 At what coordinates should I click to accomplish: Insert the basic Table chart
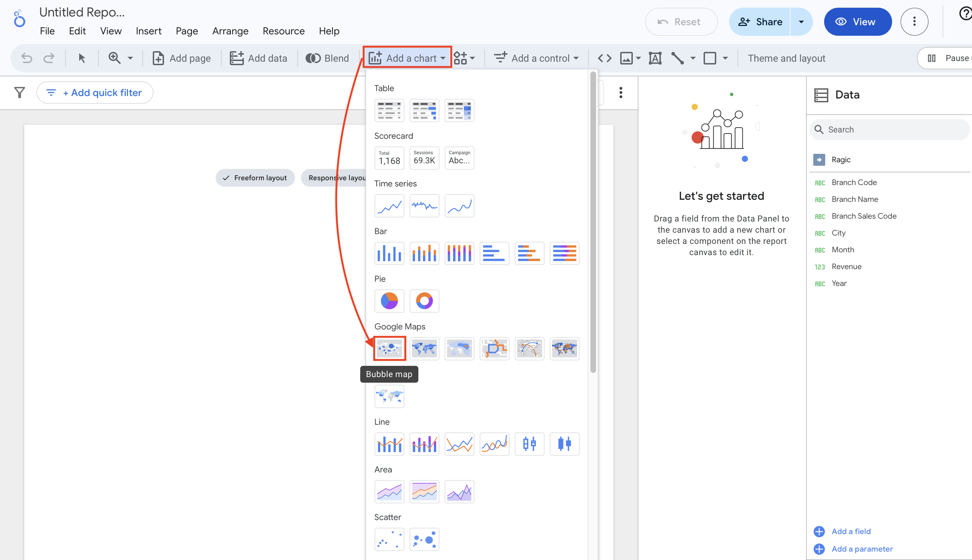[389, 110]
